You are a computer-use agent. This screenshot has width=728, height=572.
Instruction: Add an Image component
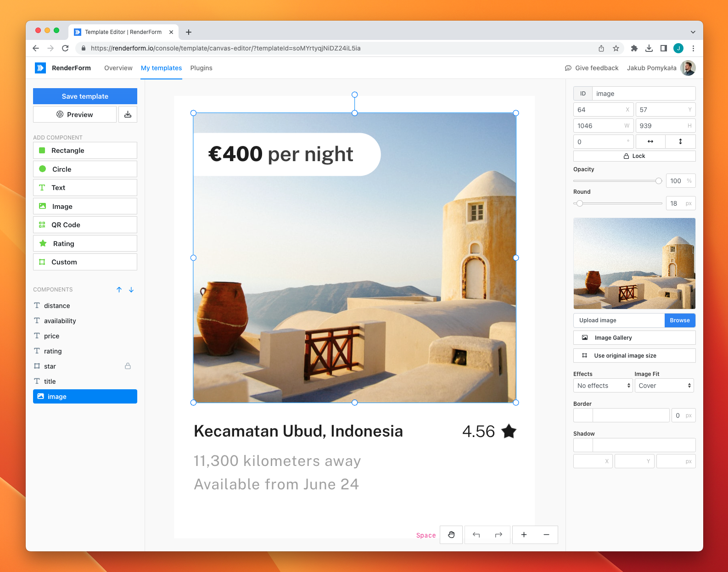[85, 206]
